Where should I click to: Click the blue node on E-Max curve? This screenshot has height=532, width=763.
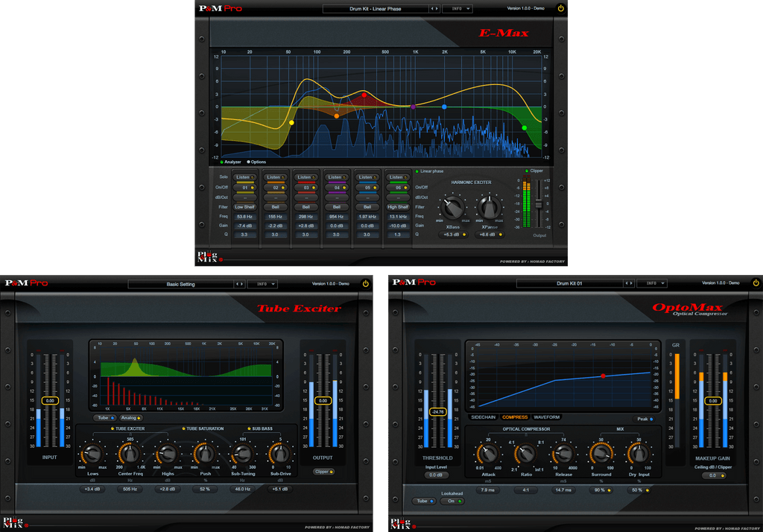pyautogui.click(x=444, y=107)
